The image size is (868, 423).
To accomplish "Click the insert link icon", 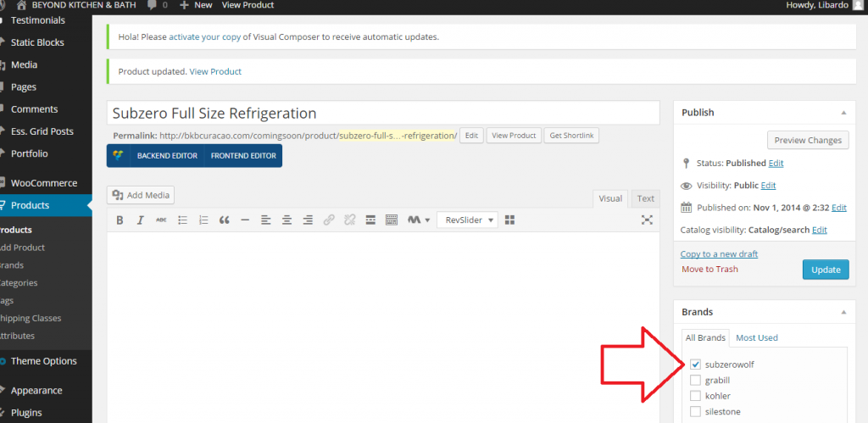I will coord(329,220).
